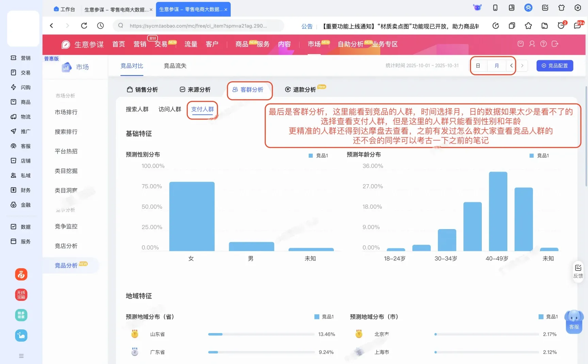588x364 pixels.
Task: Open 市场排行 in the market sidebar
Action: (x=66, y=112)
